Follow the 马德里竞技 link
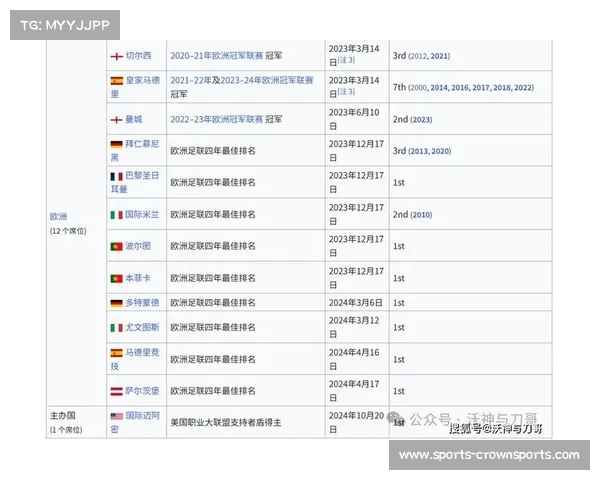Screen dimensions: 600x480 [135, 359]
